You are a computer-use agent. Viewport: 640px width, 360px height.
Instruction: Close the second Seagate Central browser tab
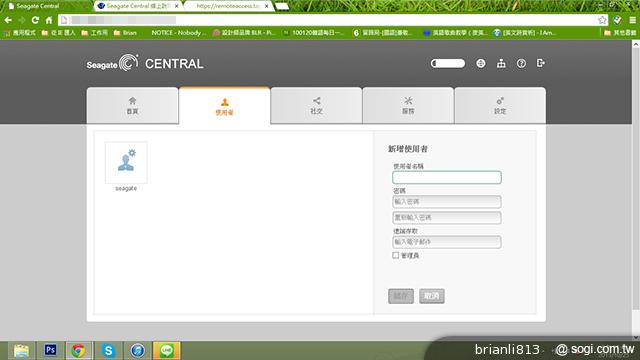pyautogui.click(x=176, y=6)
